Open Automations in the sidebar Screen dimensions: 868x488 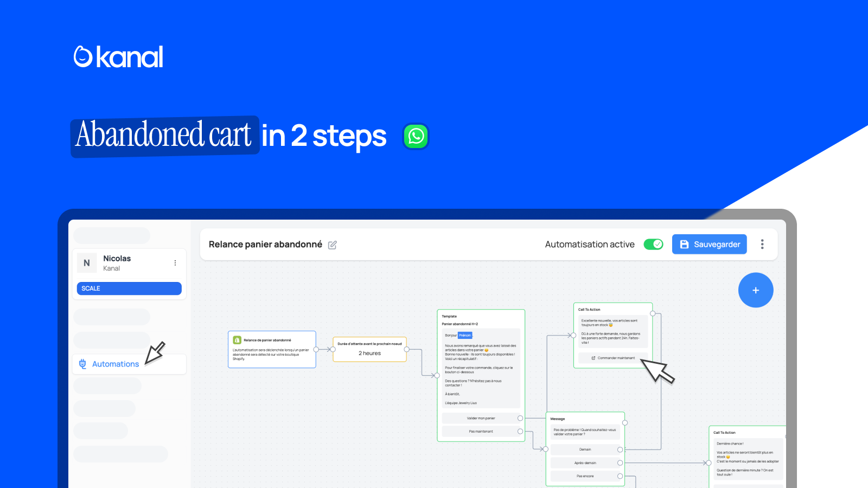coord(129,364)
